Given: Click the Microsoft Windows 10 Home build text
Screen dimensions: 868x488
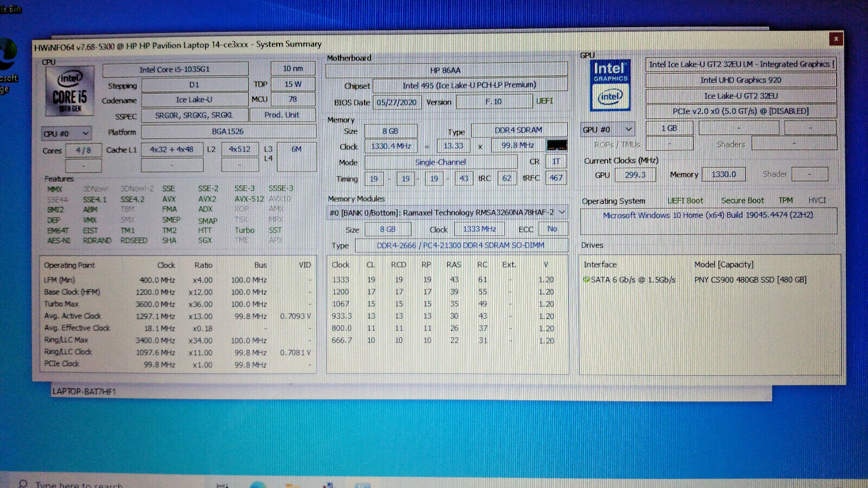Looking at the screenshot, I should click(708, 215).
